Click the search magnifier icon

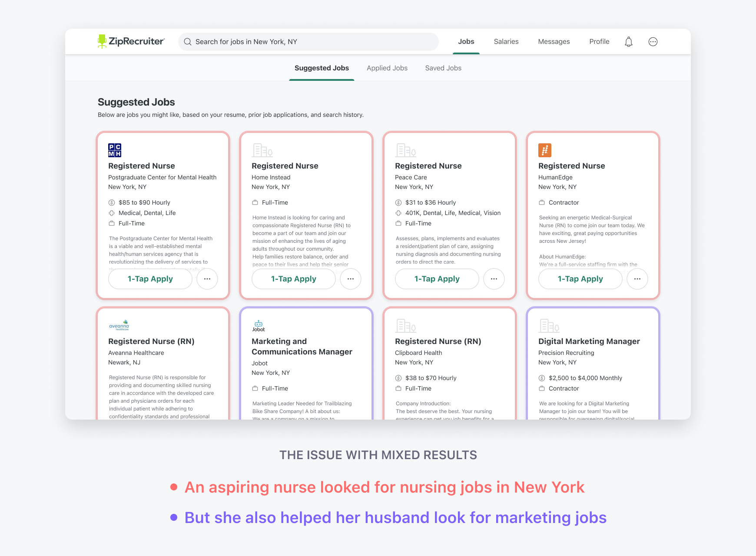pyautogui.click(x=188, y=42)
